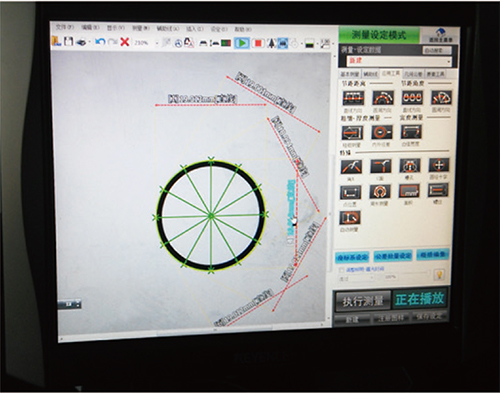Click the blue undo arrow icon
Screen dimensions: 500x393
100,42
